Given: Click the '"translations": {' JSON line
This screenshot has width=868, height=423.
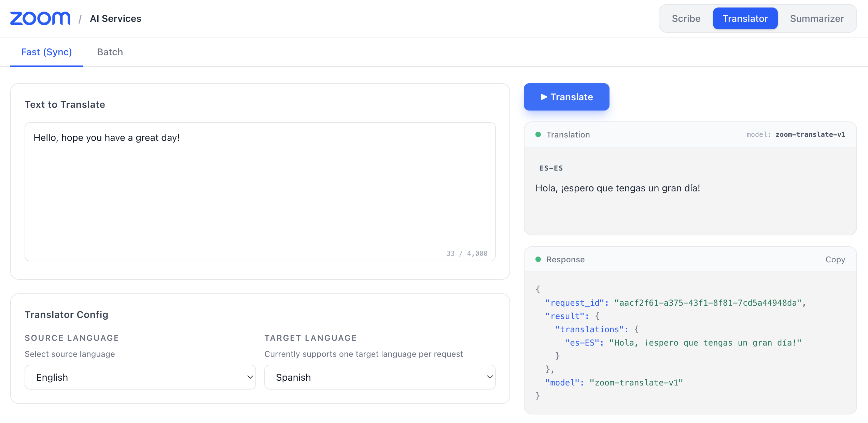Looking at the screenshot, I should tap(597, 330).
